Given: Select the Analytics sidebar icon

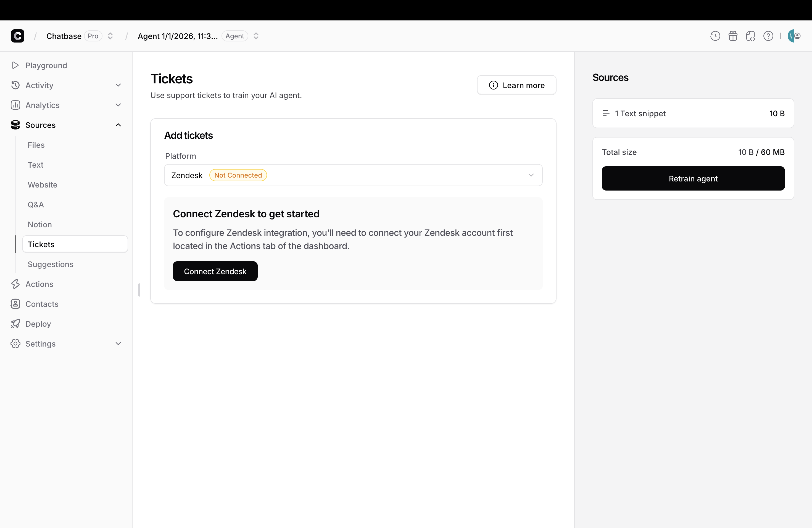Looking at the screenshot, I should pos(16,105).
